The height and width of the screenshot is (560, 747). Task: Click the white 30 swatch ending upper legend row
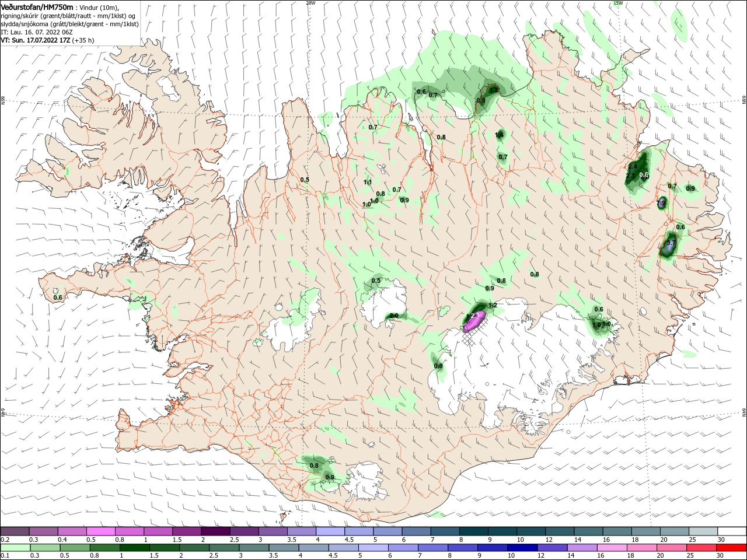731,531
